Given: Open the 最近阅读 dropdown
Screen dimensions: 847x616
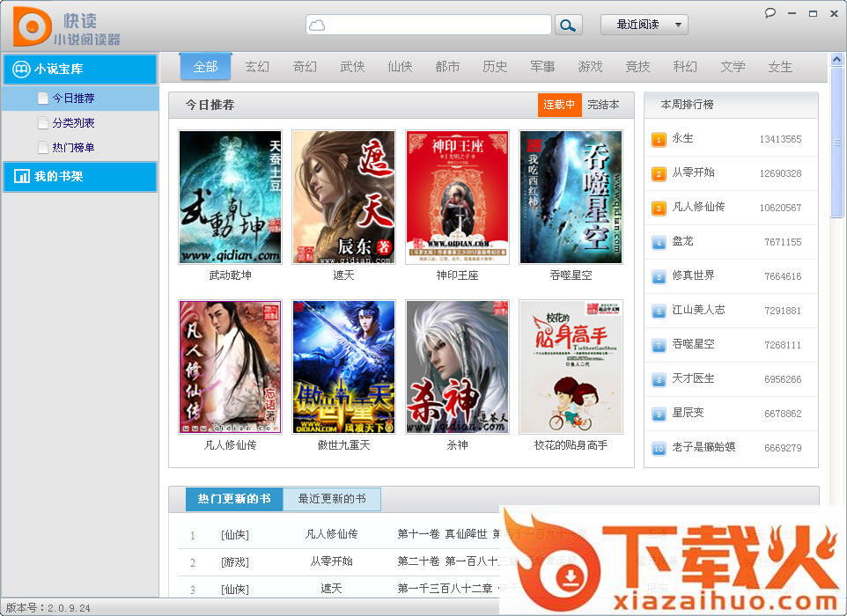Looking at the screenshot, I should pos(644,25).
